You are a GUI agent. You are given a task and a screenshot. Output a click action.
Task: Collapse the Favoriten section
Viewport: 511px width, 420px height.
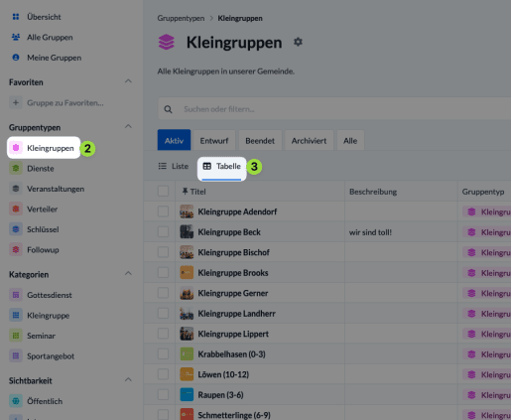tap(128, 81)
